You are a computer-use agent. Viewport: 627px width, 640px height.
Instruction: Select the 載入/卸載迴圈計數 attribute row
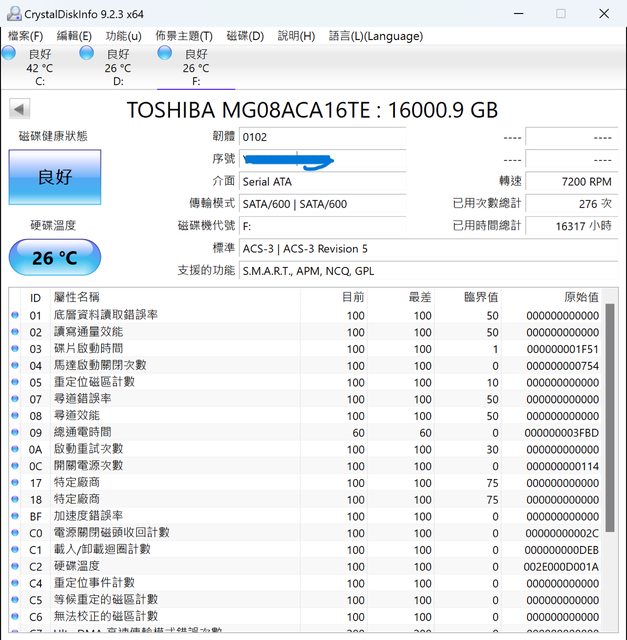click(305, 549)
